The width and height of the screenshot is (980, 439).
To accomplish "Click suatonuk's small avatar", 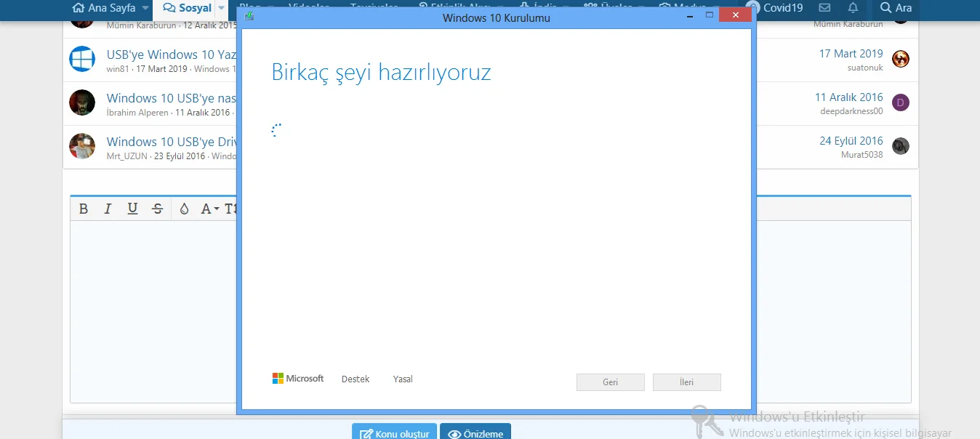I will 901,59.
